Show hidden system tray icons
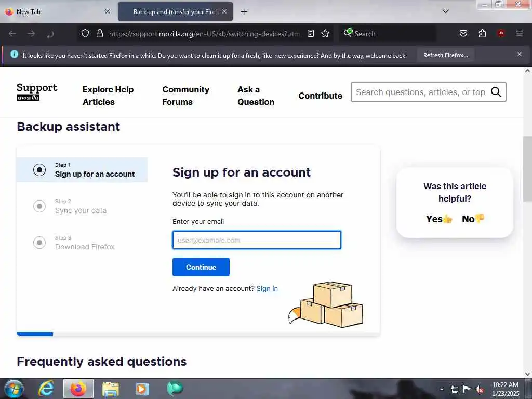 [442, 389]
